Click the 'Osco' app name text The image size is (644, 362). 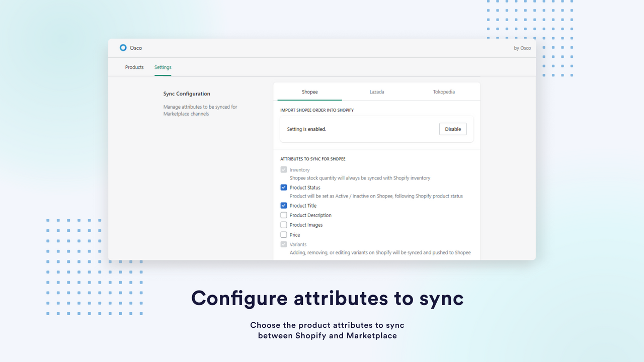136,48
